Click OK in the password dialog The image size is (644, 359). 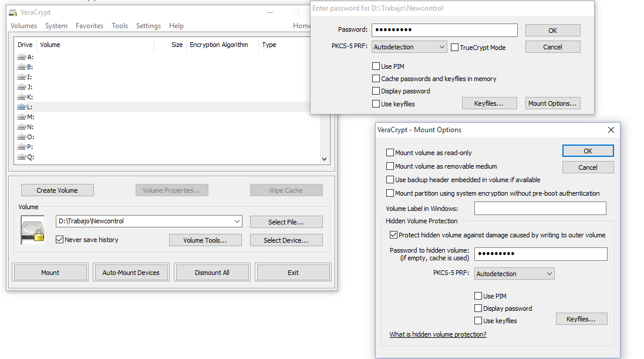(553, 31)
